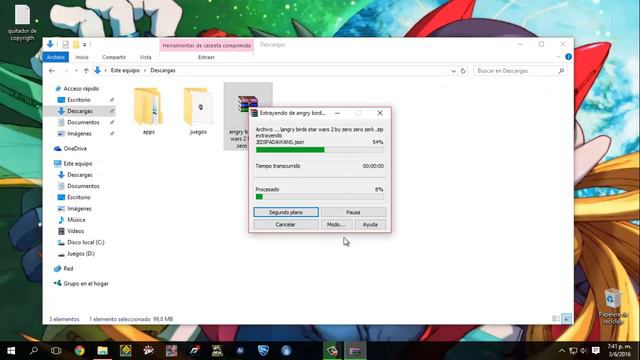The height and width of the screenshot is (360, 640).
Task: Open Imágenes under Acceso rápido
Action: (79, 134)
